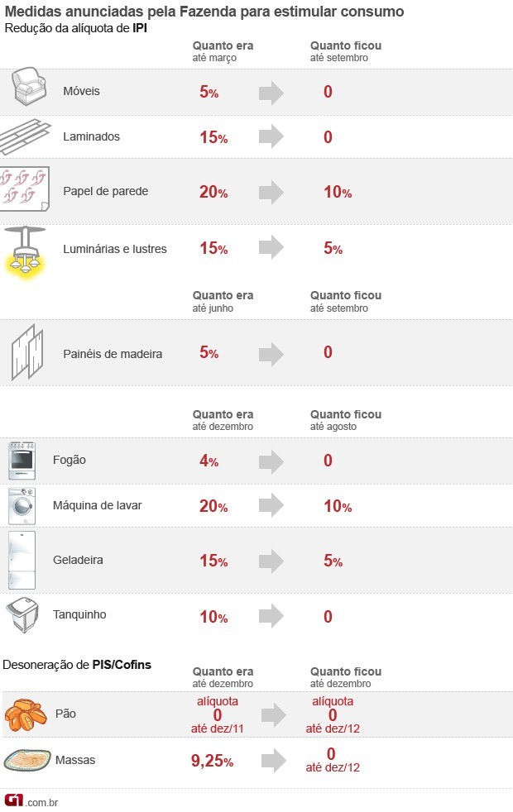Click the glowing ceiling lamp icon
This screenshot has width=513, height=812.
[x=25, y=251]
